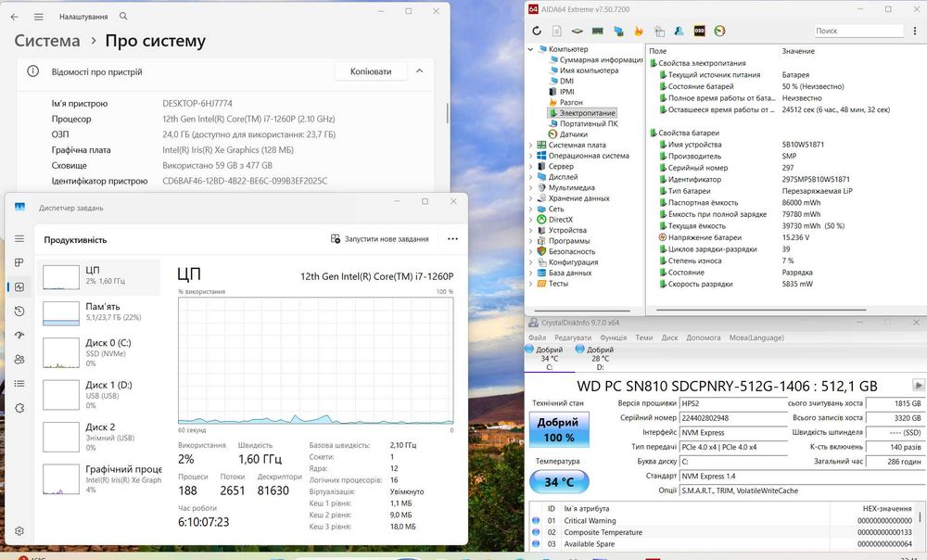Open the Диск menu in CrystalDiskInfo
This screenshot has height=560, width=927.
click(669, 337)
